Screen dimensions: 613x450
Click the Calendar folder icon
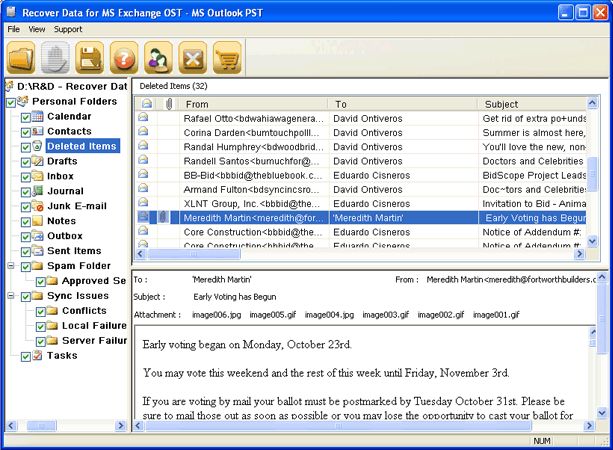[38, 116]
